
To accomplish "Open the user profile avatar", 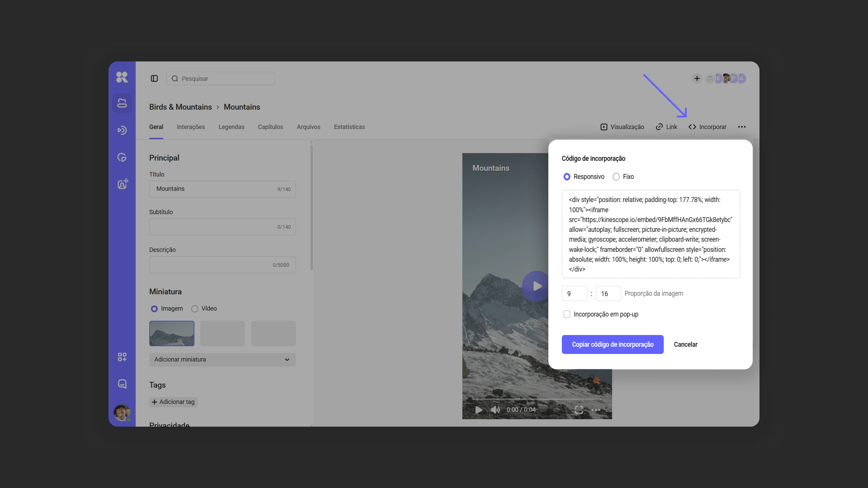I will (x=122, y=413).
